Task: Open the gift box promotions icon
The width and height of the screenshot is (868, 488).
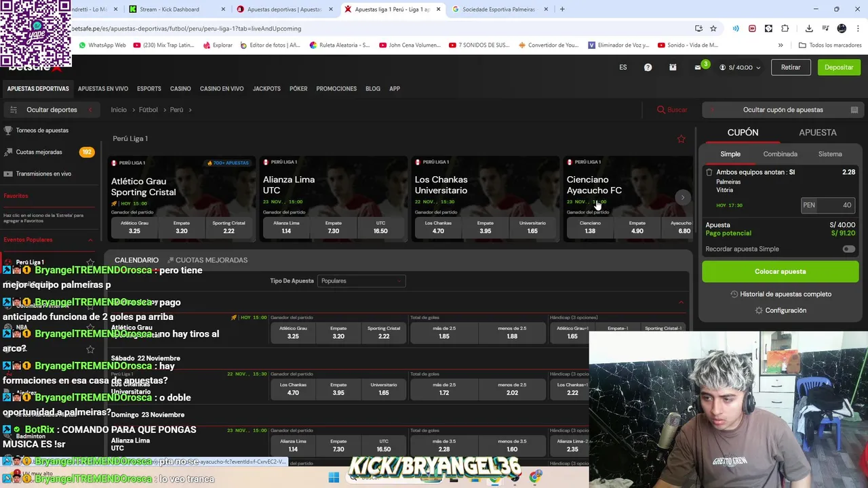Action: pyautogui.click(x=673, y=67)
